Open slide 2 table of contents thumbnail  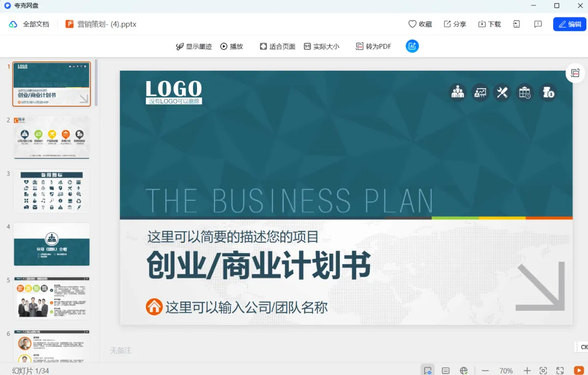pyautogui.click(x=52, y=137)
